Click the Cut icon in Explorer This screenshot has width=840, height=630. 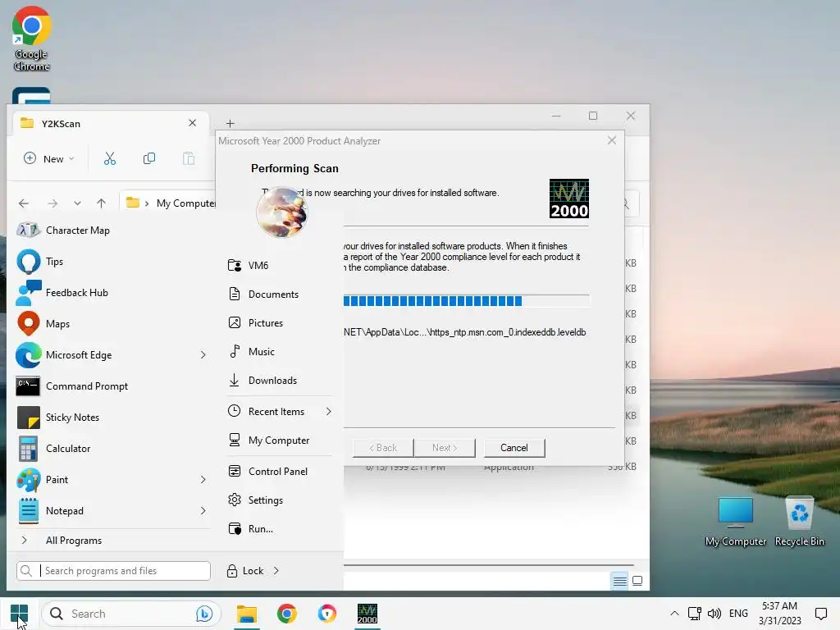110,158
